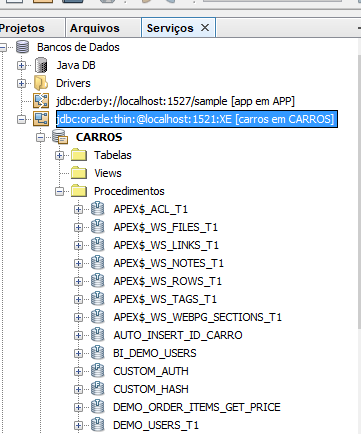Click the Bancos de Dados database icon
The width and height of the screenshot is (361, 434).
(x=22, y=47)
